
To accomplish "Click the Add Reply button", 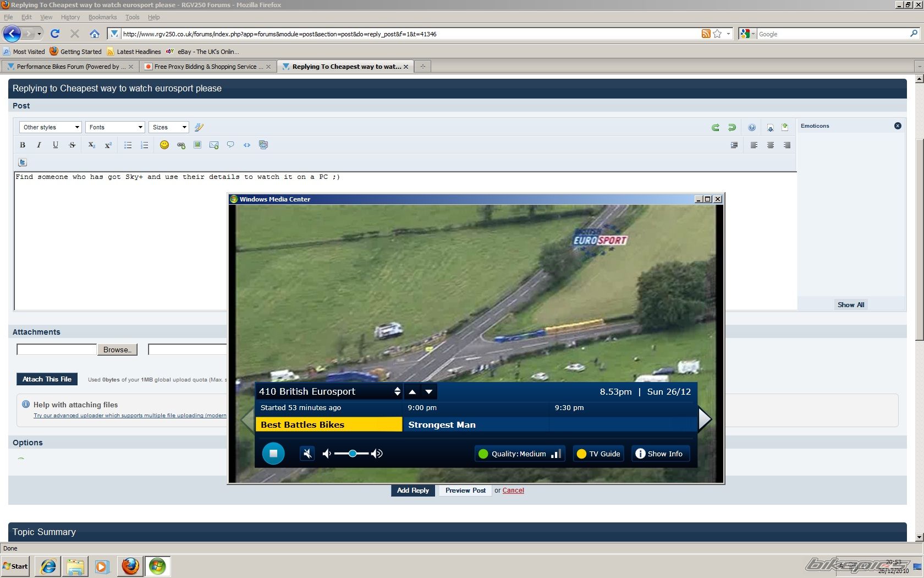I will (413, 490).
